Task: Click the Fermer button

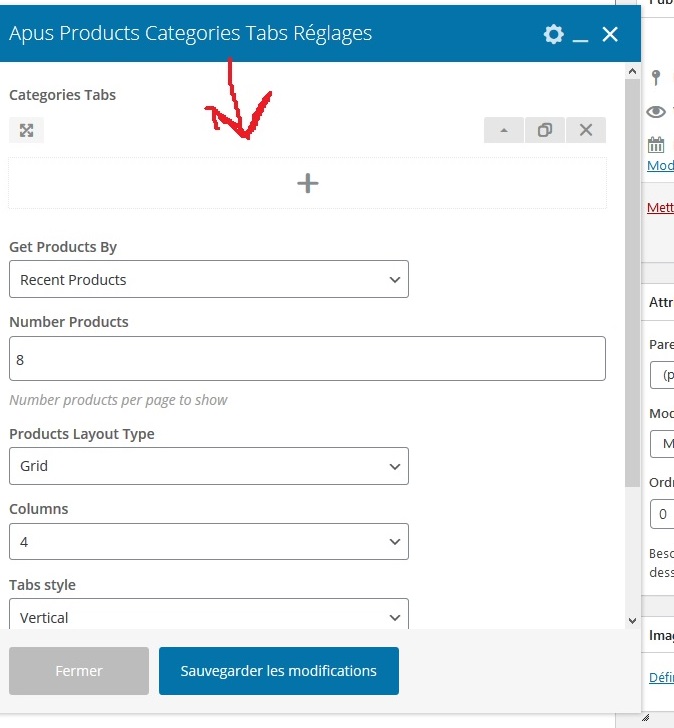Action: 79,671
